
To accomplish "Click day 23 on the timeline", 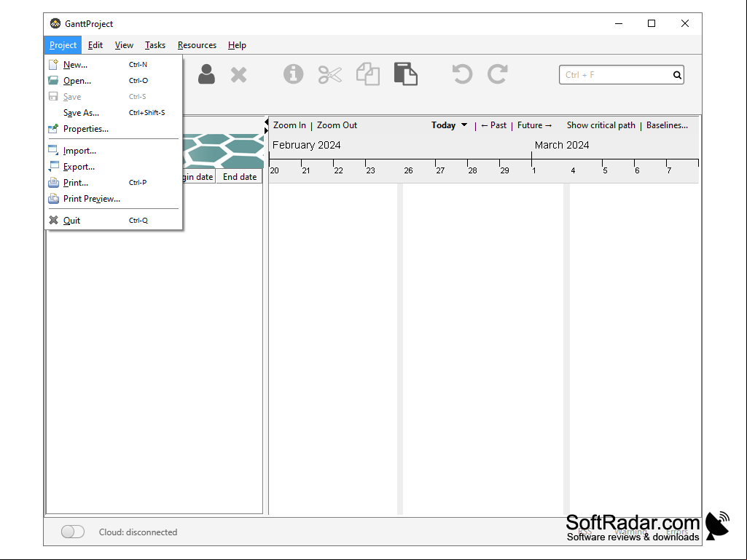I will [x=371, y=170].
